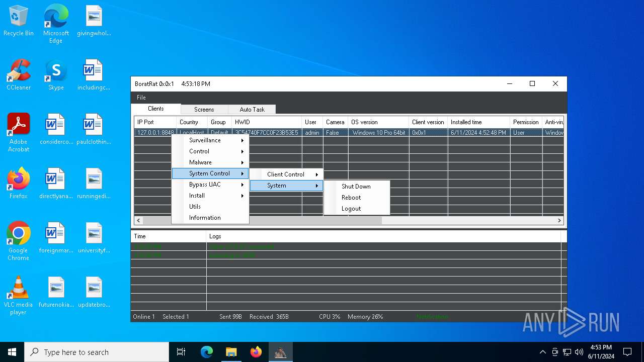Select Reboot in System submenu

pos(357,198)
